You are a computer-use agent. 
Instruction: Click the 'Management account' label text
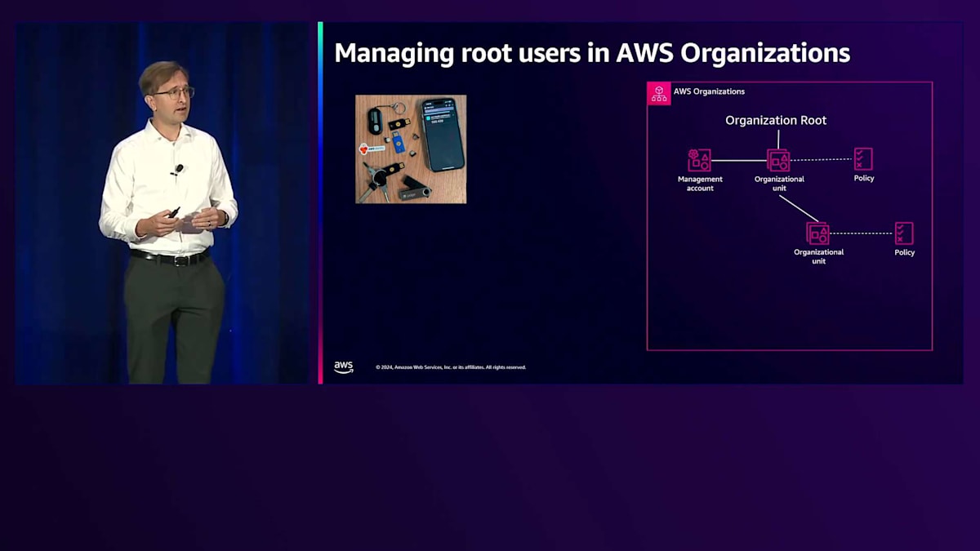[700, 184]
